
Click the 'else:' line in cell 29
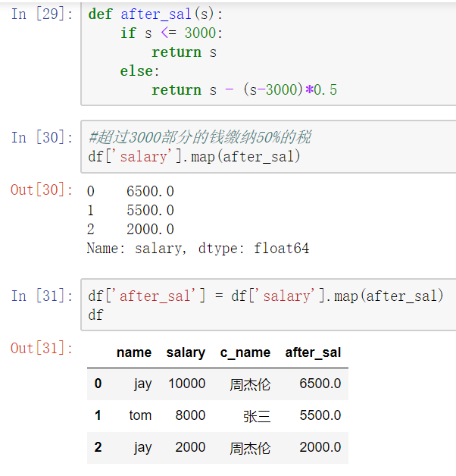139,71
